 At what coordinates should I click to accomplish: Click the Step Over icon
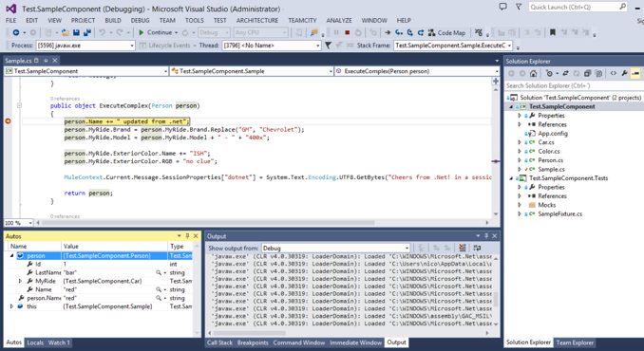pos(410,32)
